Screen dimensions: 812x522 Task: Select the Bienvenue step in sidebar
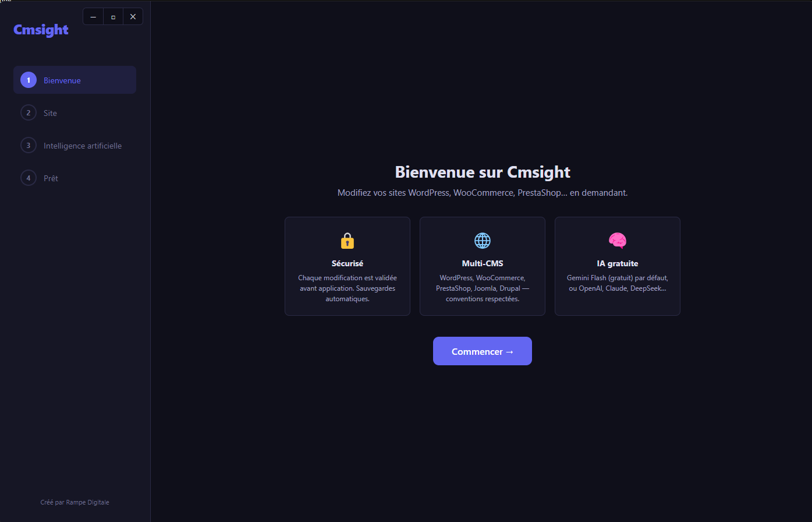coord(75,80)
